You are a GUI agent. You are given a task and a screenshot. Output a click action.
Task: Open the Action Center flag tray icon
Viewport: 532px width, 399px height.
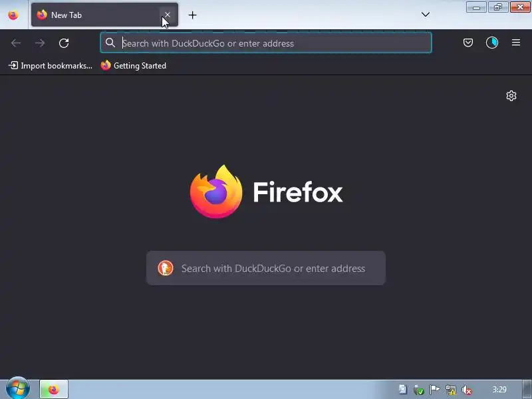pyautogui.click(x=435, y=390)
